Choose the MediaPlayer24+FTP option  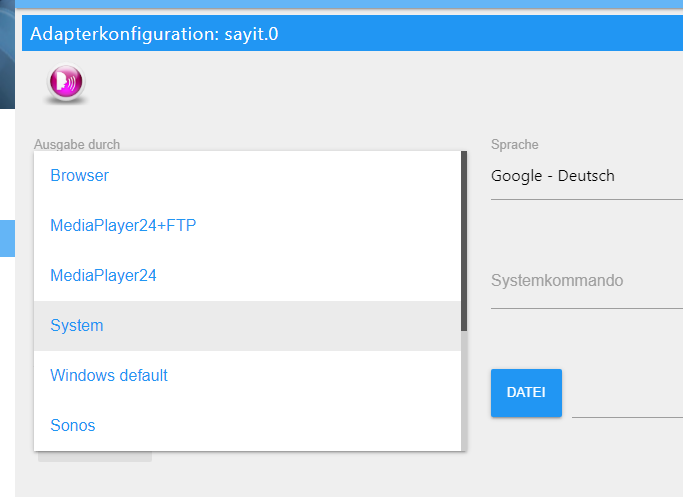[x=123, y=226]
